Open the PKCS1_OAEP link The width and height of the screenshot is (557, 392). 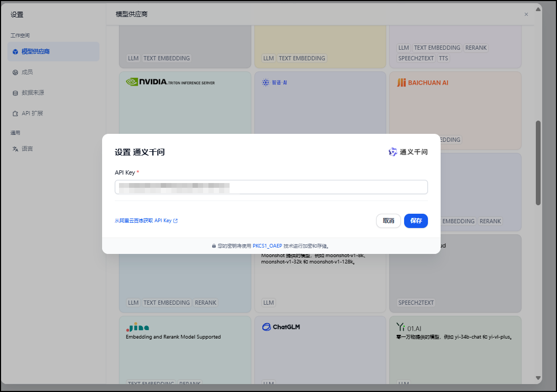point(267,246)
